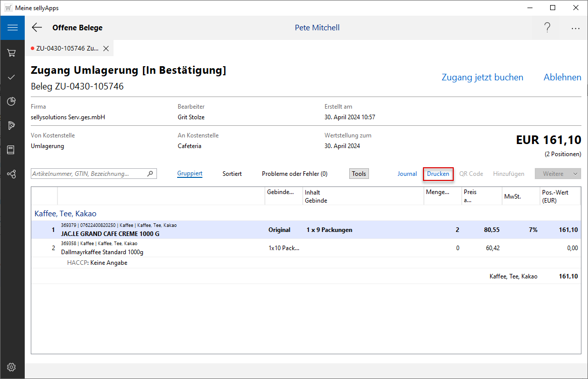Expand the Weitere dropdown
588x379 pixels.
tap(558, 174)
